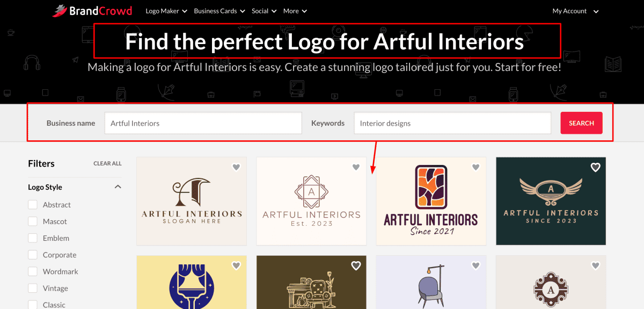Tick the Wordmark filter checkbox

click(33, 271)
